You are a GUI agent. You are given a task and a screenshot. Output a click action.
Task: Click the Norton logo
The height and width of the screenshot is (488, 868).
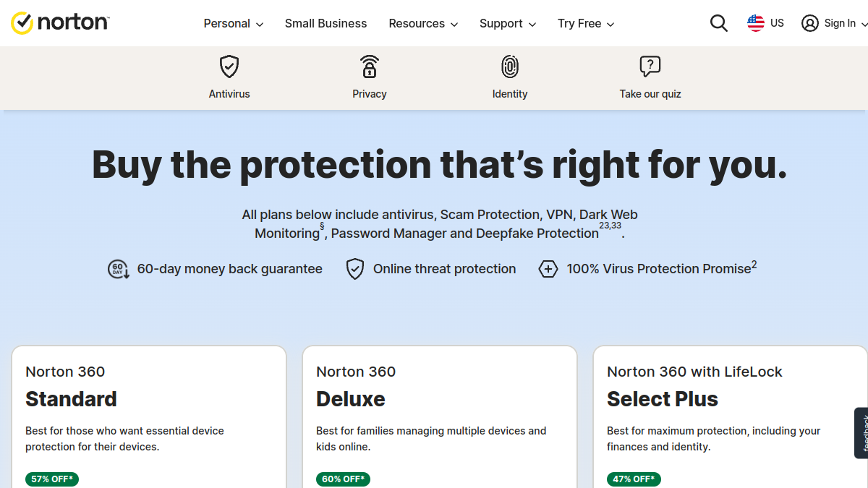[60, 23]
